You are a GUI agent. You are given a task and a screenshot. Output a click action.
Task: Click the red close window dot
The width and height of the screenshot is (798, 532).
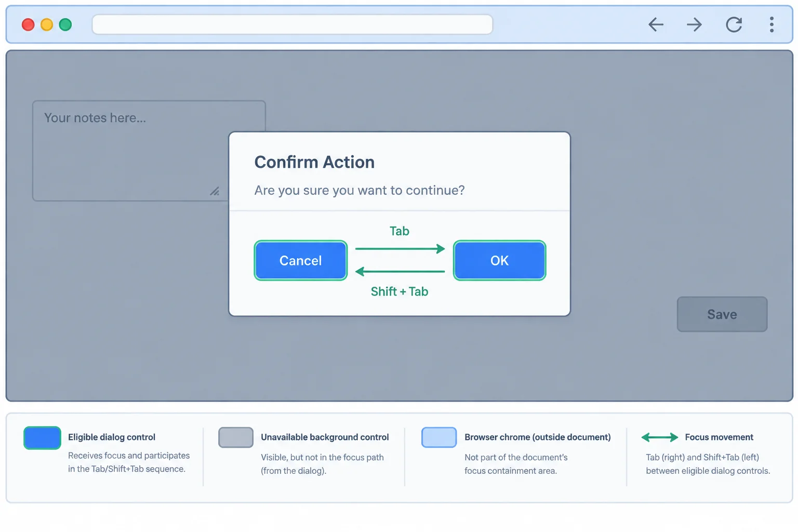[x=28, y=24]
